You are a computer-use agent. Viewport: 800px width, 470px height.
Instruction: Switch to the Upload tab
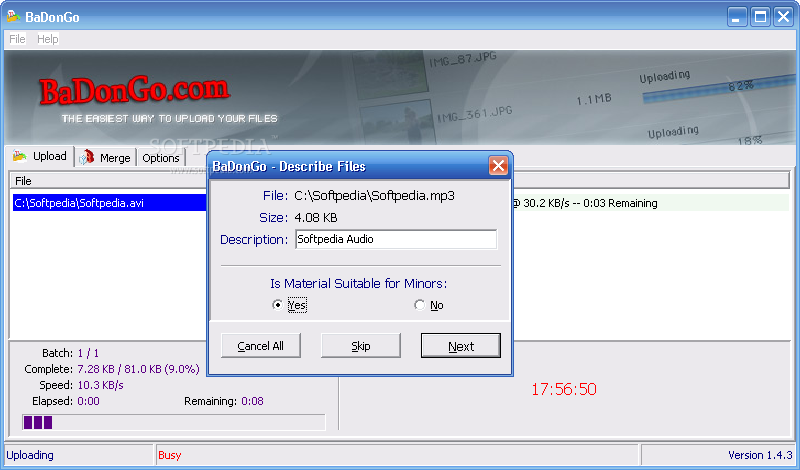point(40,156)
